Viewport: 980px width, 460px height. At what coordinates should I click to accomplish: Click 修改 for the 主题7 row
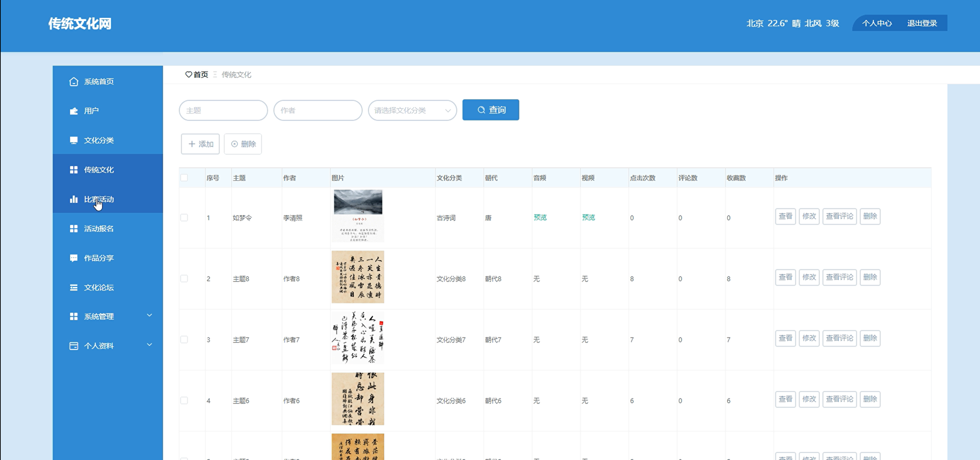point(809,338)
